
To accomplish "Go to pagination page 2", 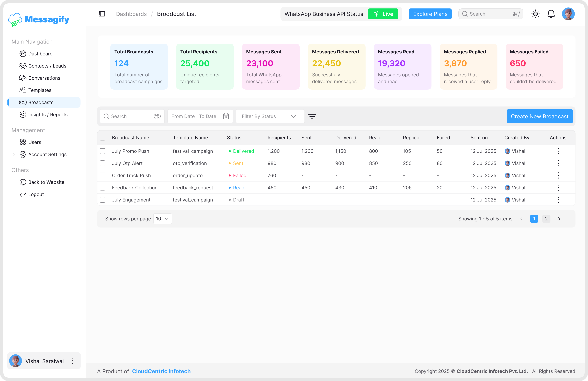I will pyautogui.click(x=546, y=219).
